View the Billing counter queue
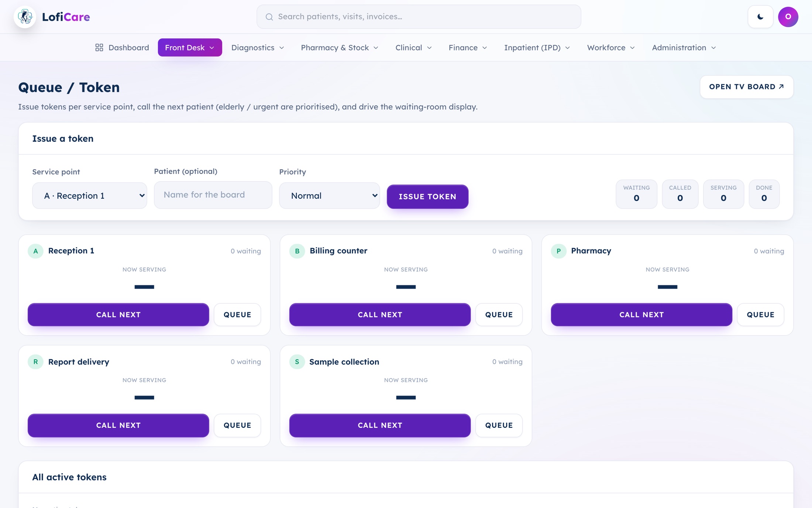Viewport: 812px width, 508px height. point(499,314)
